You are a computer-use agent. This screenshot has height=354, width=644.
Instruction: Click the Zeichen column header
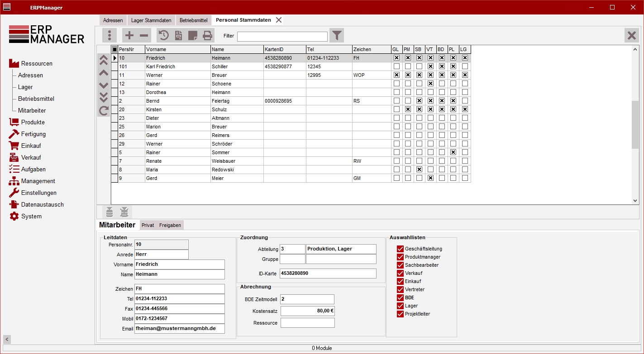coord(372,49)
